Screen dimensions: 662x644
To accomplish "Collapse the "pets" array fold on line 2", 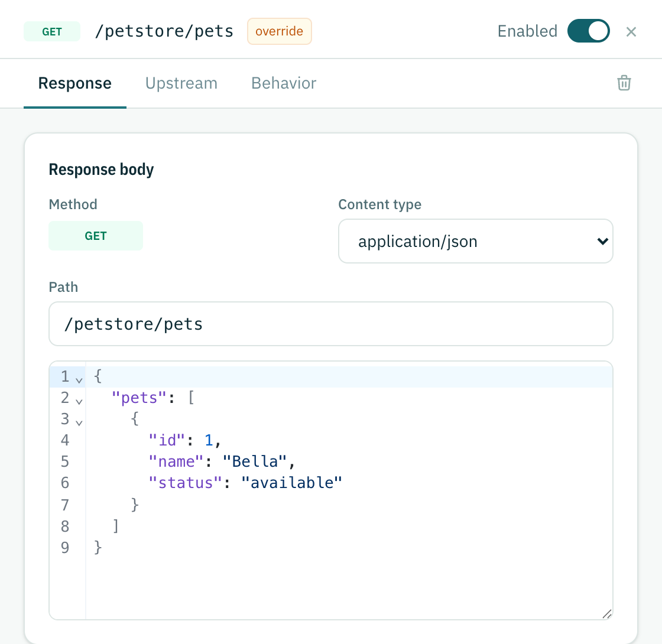I will 79,401.
